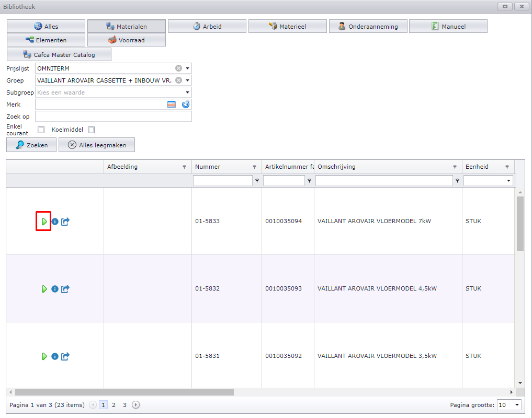Click the Nummer filter text box
This screenshot has width=532, height=418.
click(x=222, y=181)
